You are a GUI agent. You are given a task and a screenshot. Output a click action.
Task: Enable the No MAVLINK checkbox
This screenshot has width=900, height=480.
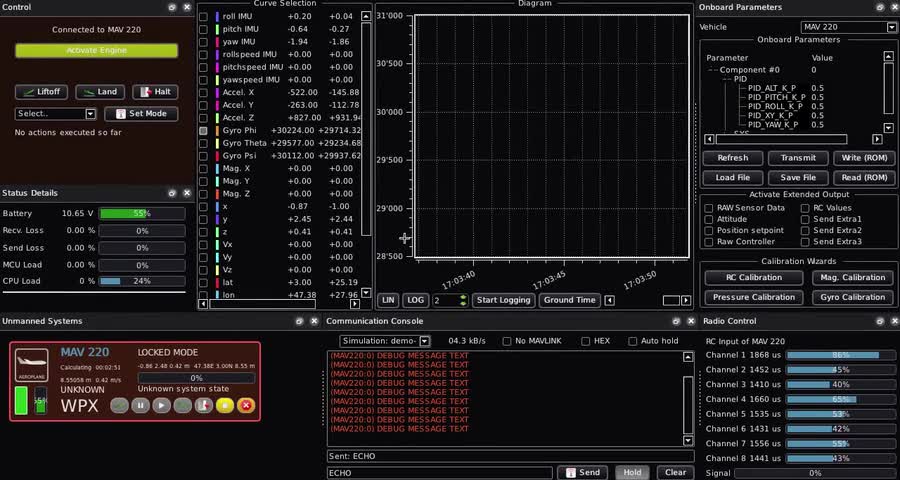tap(507, 342)
